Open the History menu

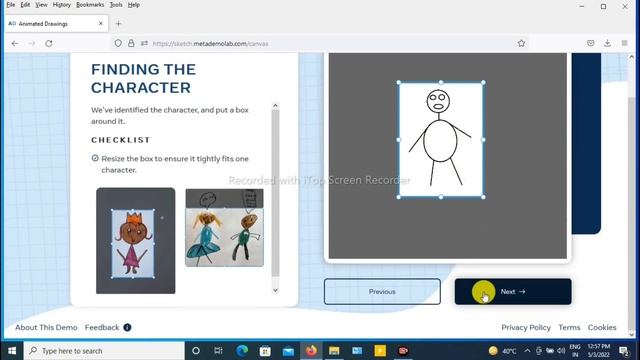[62, 5]
